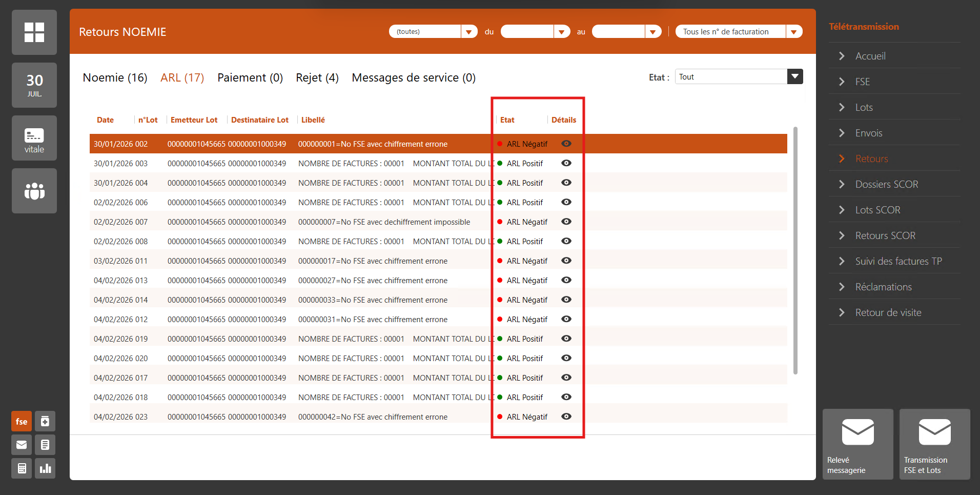Screen dimensions: 980x495
Task: Open the patients group icon
Action: 34,191
